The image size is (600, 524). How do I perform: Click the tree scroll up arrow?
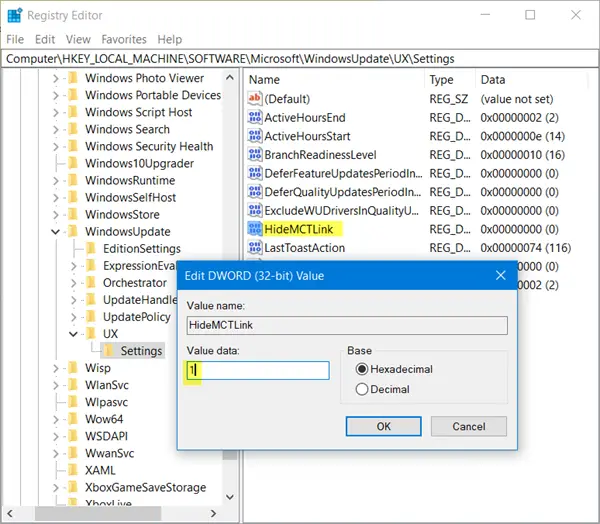[230, 77]
